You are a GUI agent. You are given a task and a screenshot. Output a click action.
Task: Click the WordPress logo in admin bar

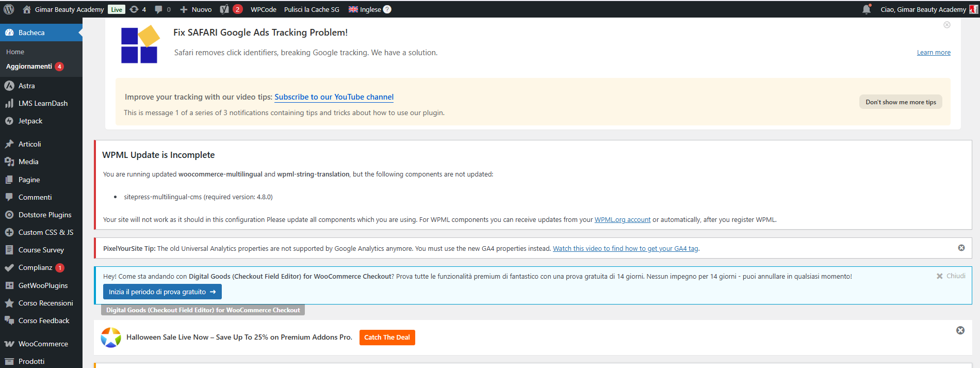9,9
